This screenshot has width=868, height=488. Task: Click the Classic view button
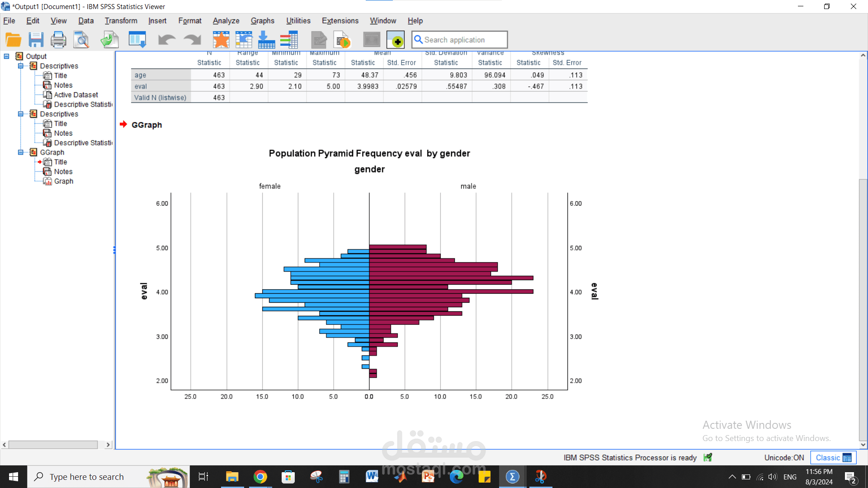(833, 458)
